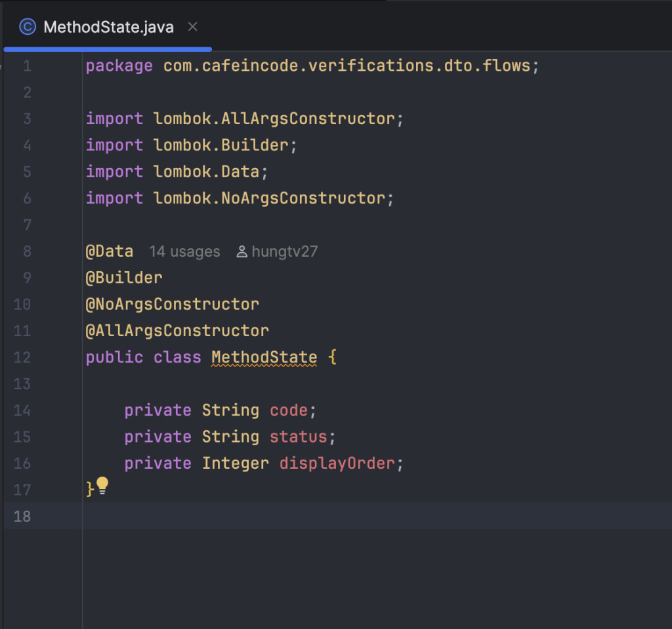The image size is (672, 629).
Task: Click line number 18 in gutter
Action: pos(22,516)
